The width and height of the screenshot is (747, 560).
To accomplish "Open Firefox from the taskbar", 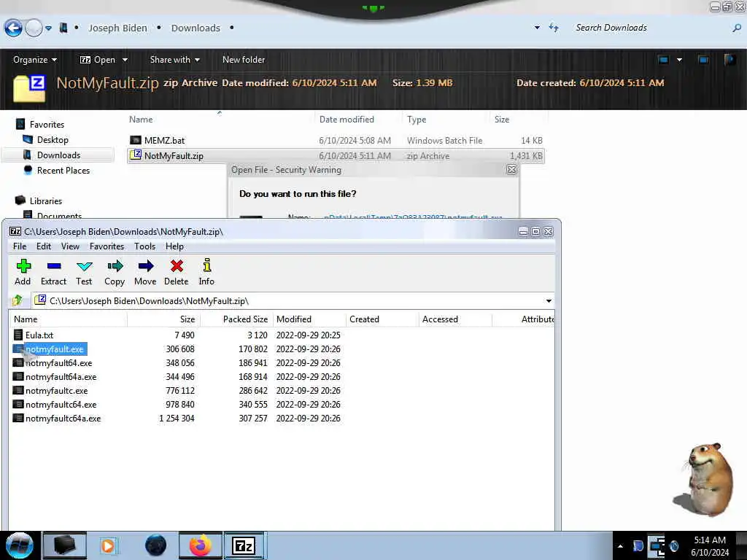I will click(x=200, y=545).
